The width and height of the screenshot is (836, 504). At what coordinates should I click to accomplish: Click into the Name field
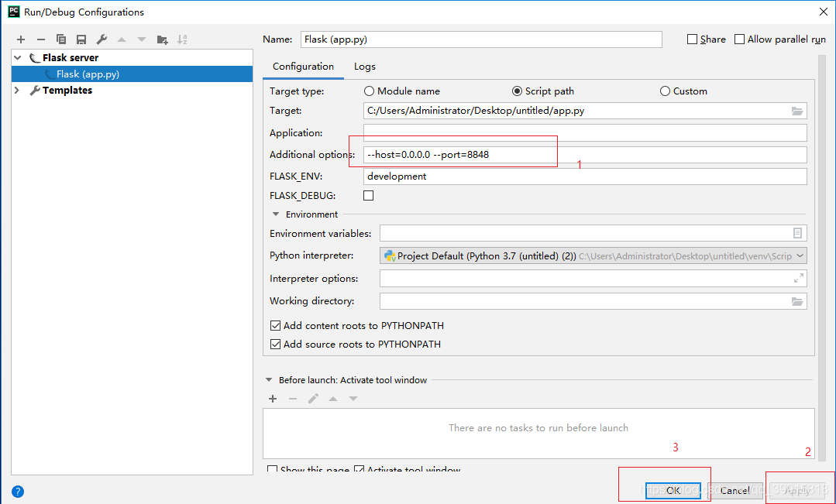481,39
